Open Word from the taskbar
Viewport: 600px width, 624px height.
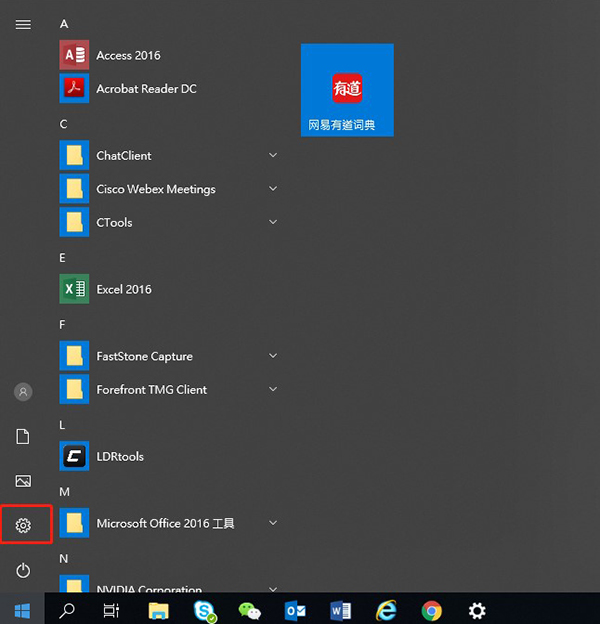(340, 610)
